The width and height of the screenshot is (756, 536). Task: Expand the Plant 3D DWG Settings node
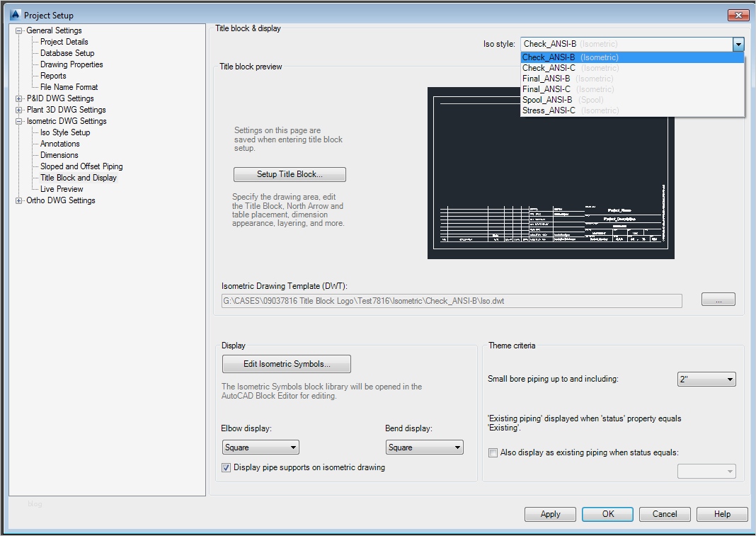pos(19,110)
